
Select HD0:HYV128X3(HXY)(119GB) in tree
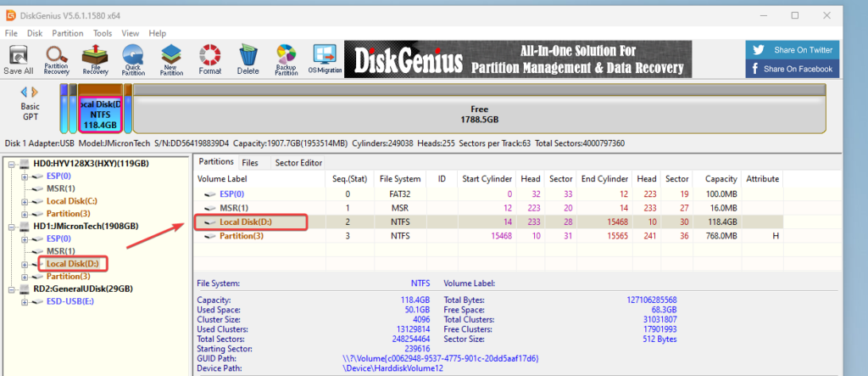tap(91, 164)
